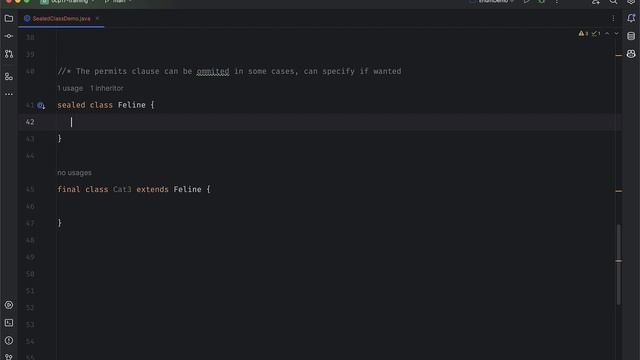Click the subclass gutter icon beside Feline
This screenshot has height=360, width=640.
[41, 105]
